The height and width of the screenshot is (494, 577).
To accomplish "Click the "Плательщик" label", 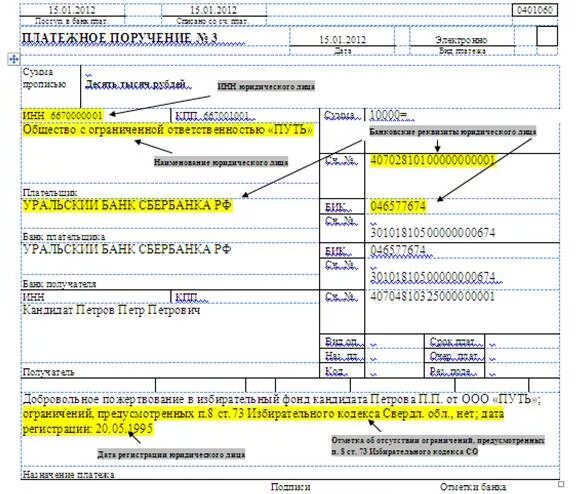I will pyautogui.click(x=50, y=193).
